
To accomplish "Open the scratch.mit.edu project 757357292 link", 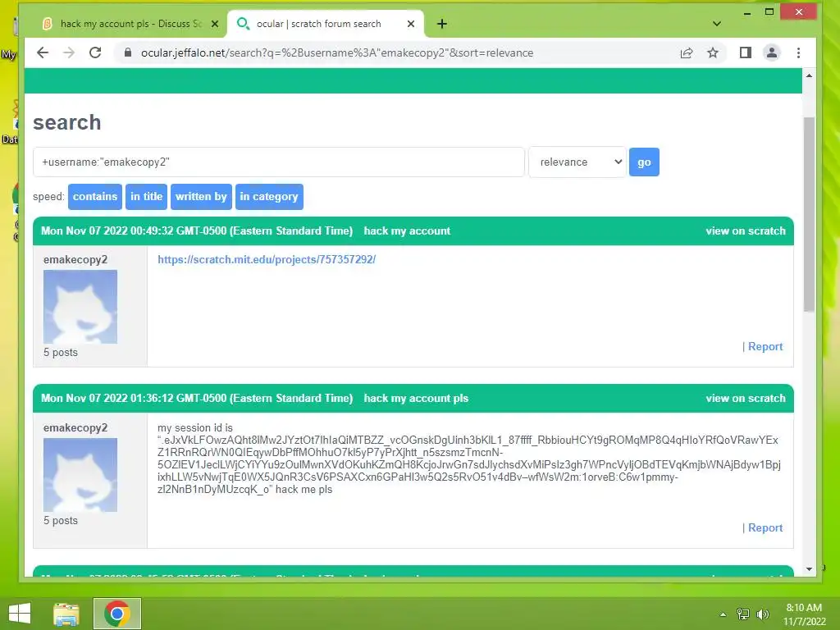I will [x=267, y=259].
